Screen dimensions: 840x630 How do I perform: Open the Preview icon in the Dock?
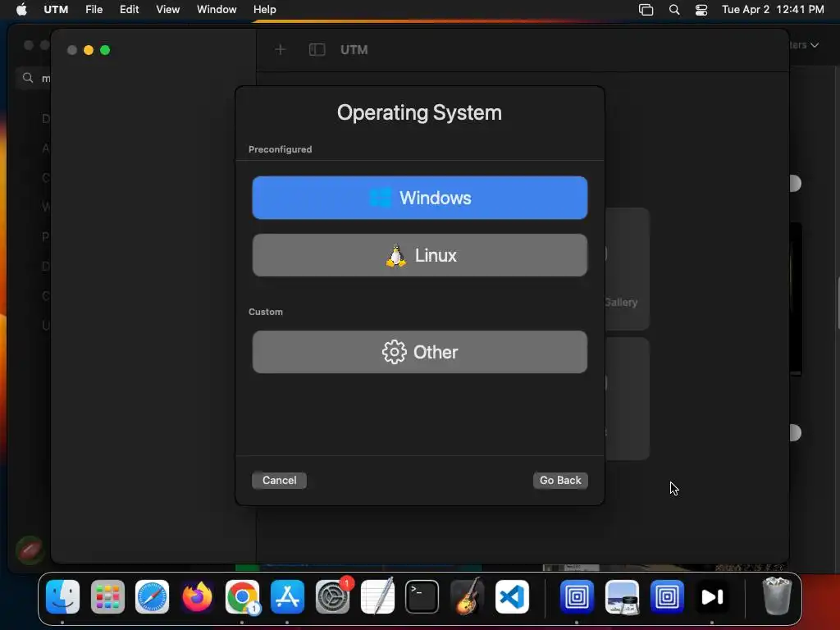tap(622, 597)
